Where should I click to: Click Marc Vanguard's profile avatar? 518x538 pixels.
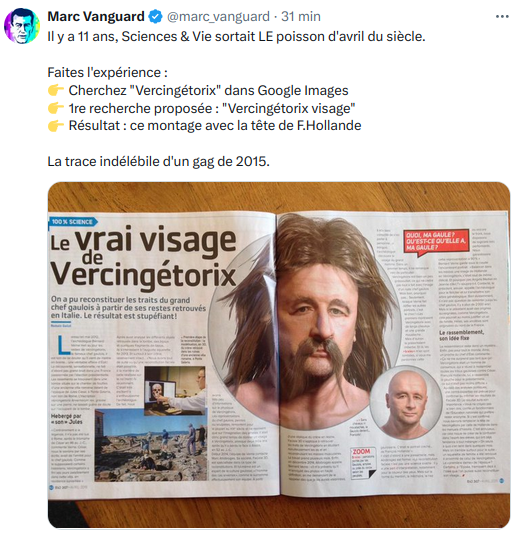coord(22,26)
